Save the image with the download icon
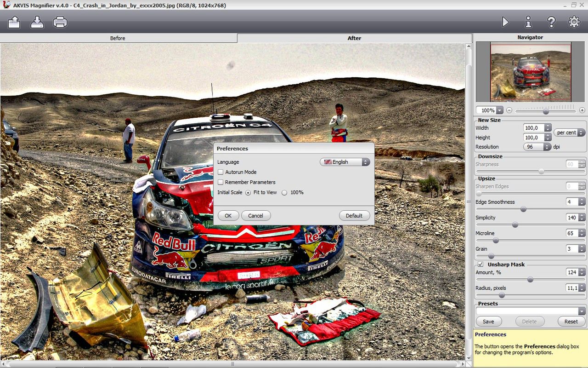Viewport: 588px width, 368px height. click(37, 22)
